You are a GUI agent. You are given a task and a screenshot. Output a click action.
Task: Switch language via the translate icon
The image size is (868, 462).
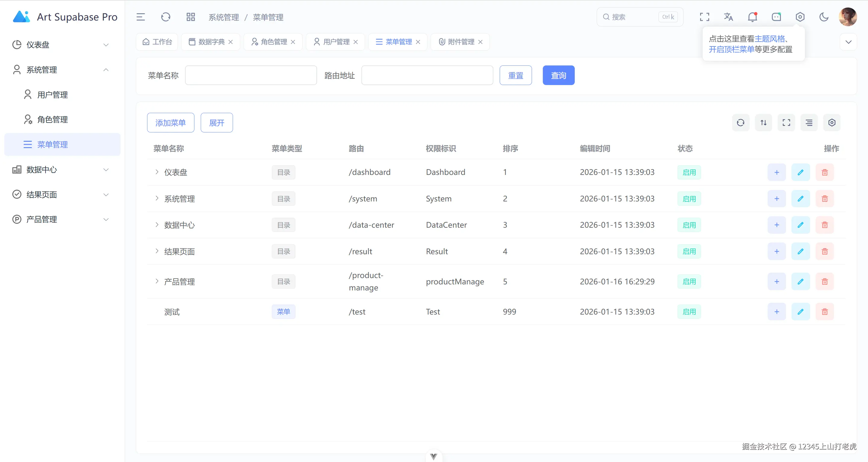[x=728, y=17]
